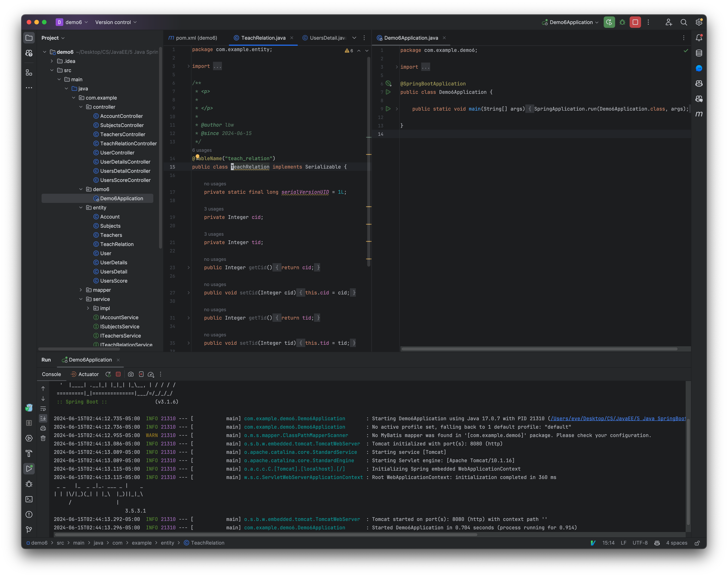Close the TeachRelation.java tab
Viewport: 728px width, 577px height.
[x=292, y=38]
